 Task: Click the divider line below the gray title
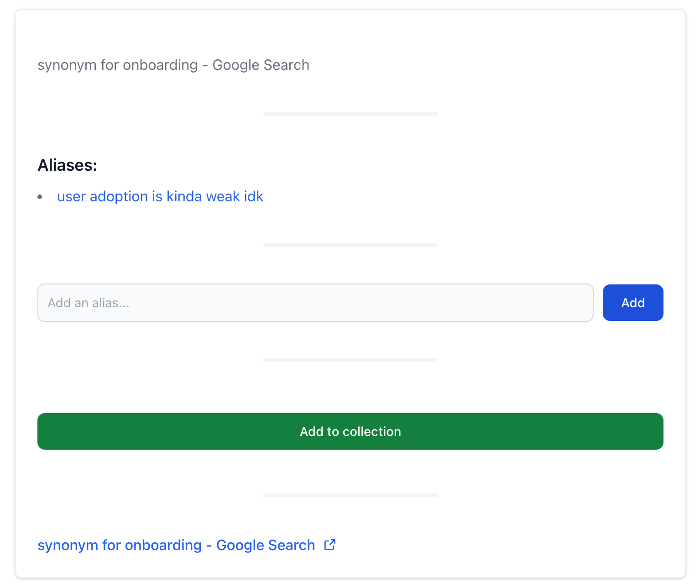350,113
